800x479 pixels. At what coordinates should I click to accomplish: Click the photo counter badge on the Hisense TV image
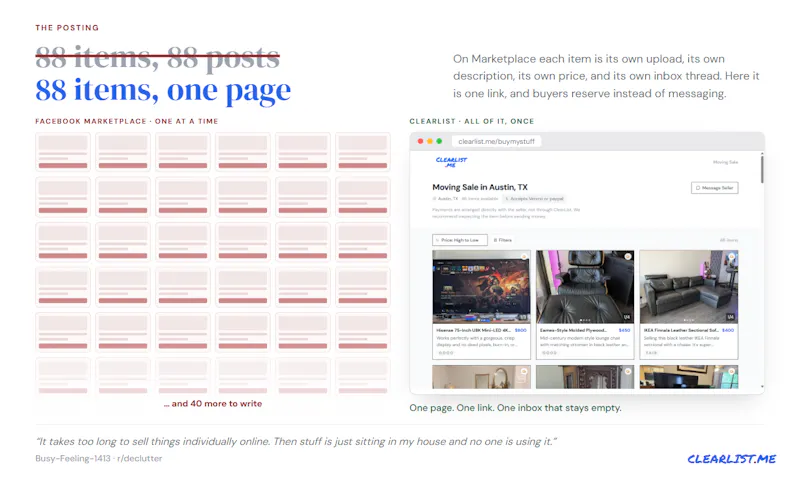523,317
